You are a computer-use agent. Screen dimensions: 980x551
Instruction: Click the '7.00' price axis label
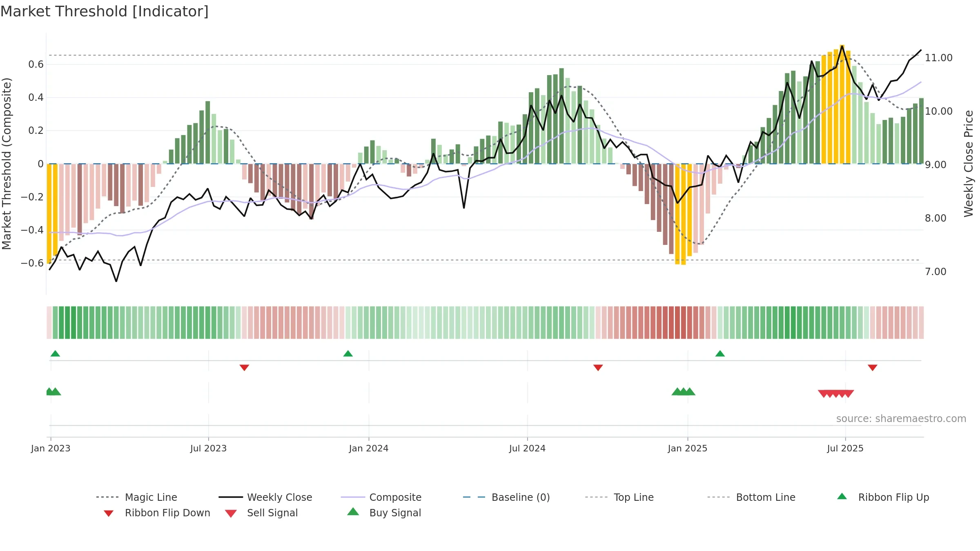[935, 272]
